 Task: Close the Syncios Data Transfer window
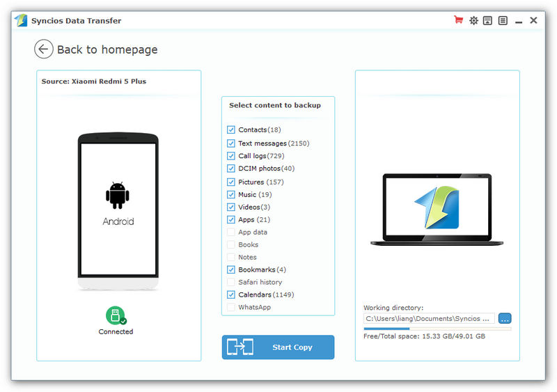tap(533, 20)
